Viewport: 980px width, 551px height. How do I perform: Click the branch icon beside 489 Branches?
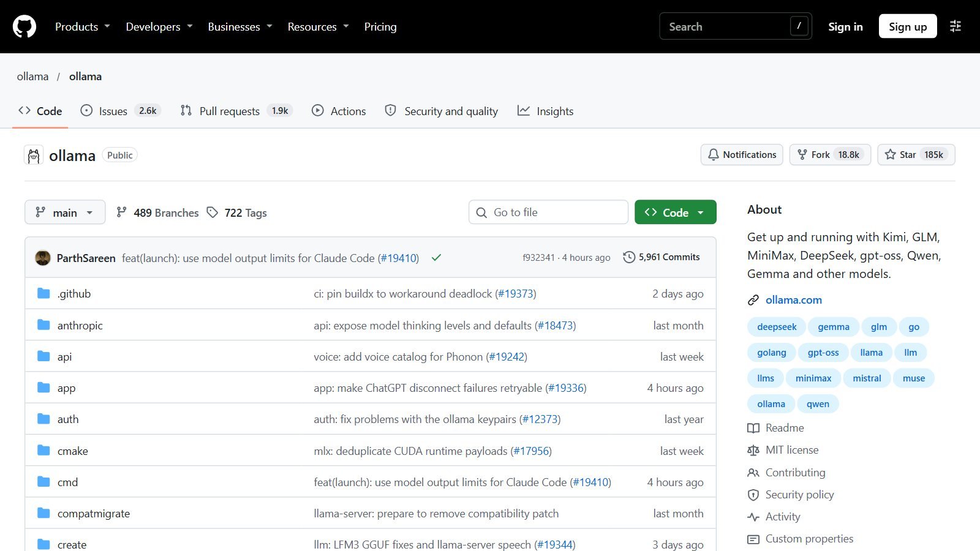(122, 212)
